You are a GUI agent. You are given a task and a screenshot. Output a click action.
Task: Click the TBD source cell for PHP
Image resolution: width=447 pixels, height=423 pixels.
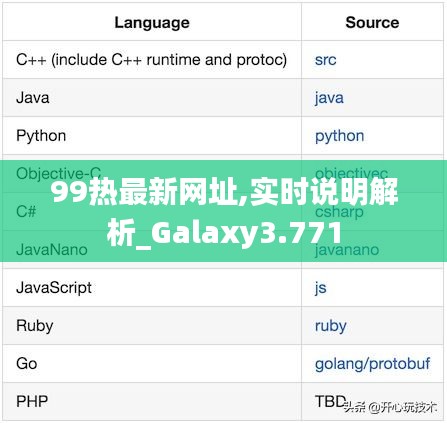click(x=330, y=401)
